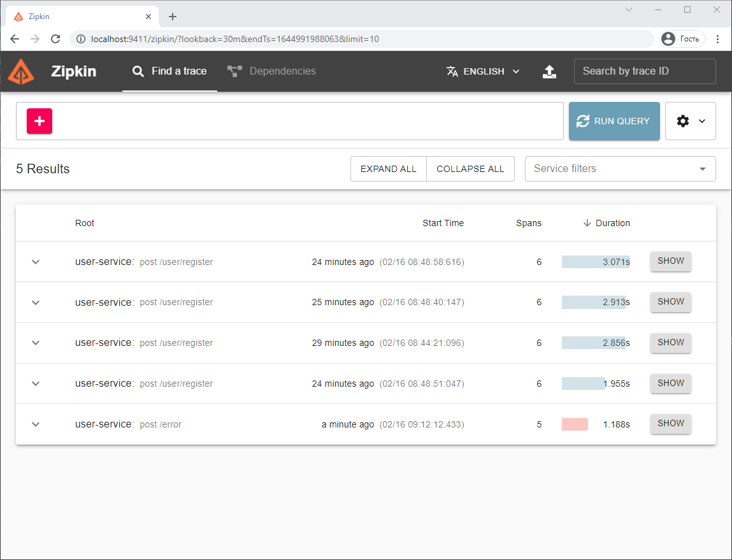This screenshot has height=560, width=732.
Task: Click the browser page reload icon
Action: 55,38
